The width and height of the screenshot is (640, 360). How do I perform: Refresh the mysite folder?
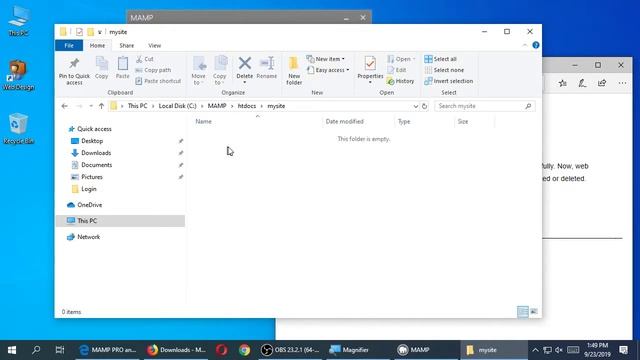point(424,106)
